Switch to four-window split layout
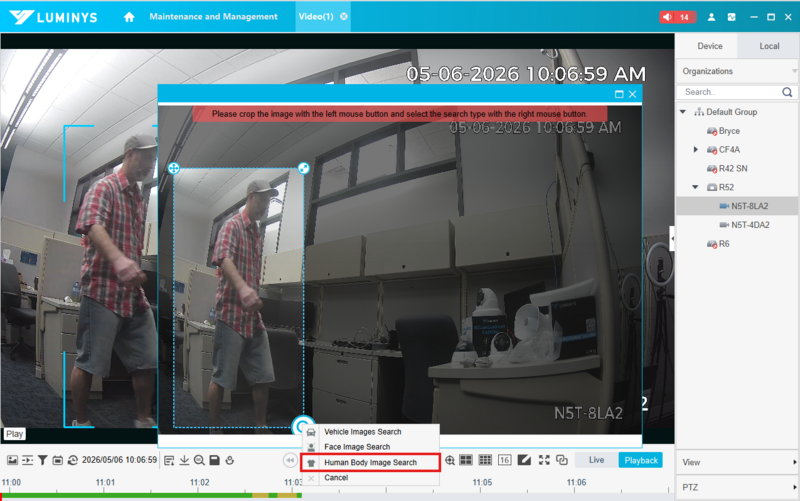 pyautogui.click(x=466, y=460)
